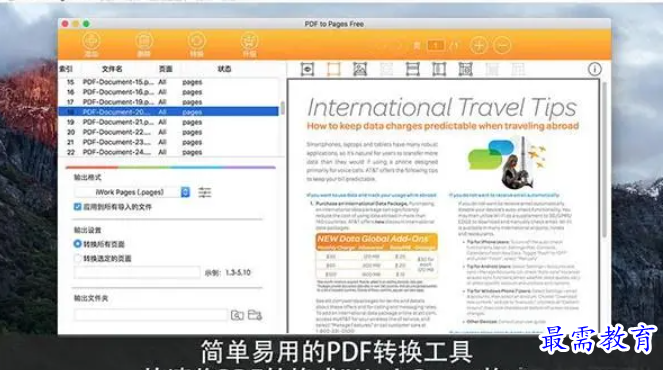Click the file list vertical scrollbar
663x370 pixels.
[x=282, y=108]
